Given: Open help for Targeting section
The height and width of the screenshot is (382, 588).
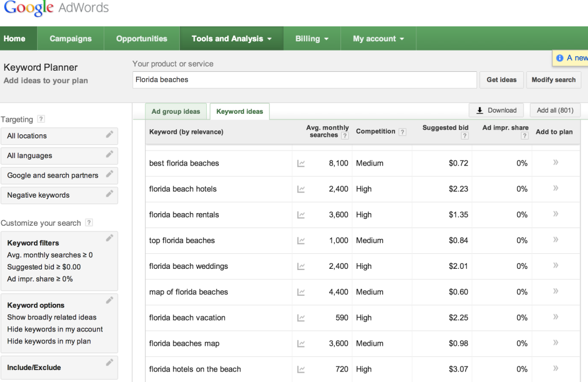Looking at the screenshot, I should pyautogui.click(x=41, y=119).
